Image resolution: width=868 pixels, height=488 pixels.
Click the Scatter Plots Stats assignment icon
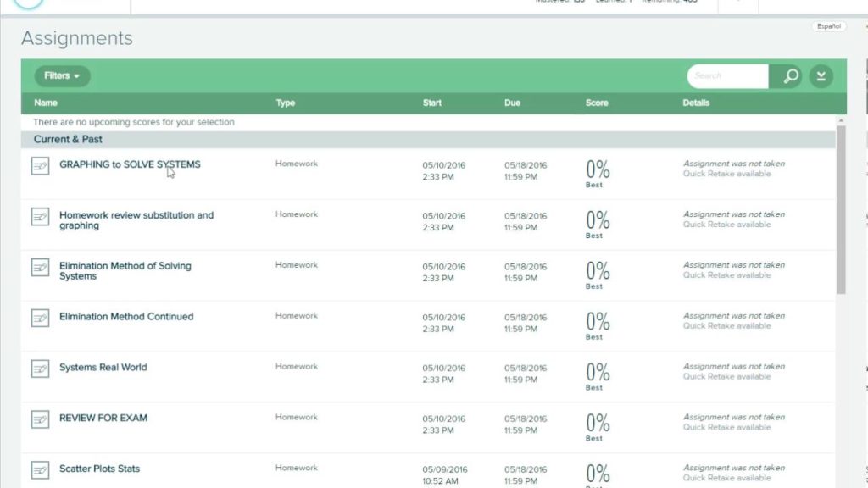pos(40,470)
